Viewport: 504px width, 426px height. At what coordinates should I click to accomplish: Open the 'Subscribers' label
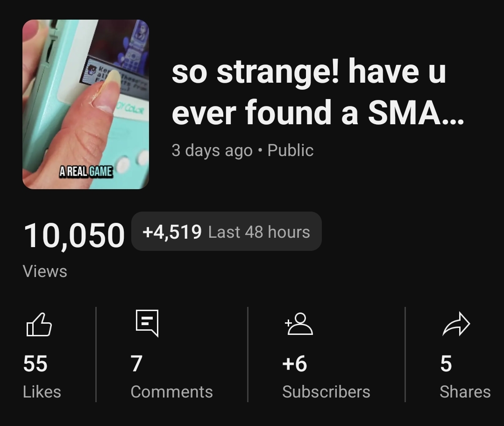click(326, 392)
